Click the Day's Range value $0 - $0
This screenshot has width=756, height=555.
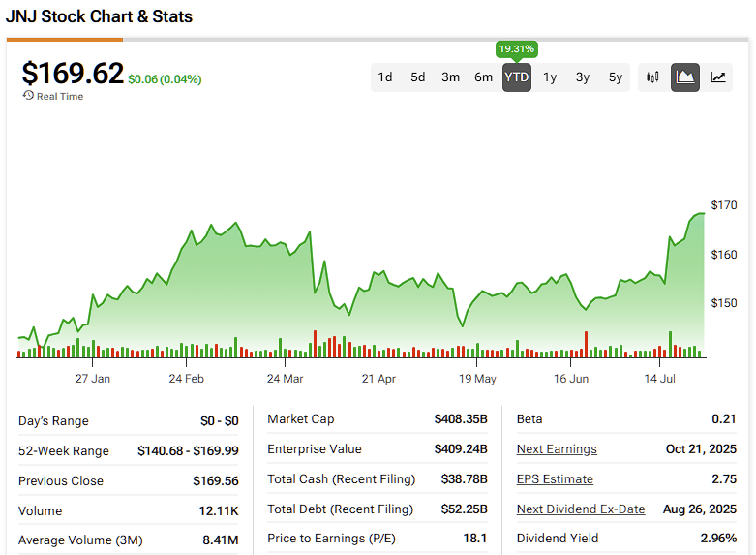click(x=220, y=420)
